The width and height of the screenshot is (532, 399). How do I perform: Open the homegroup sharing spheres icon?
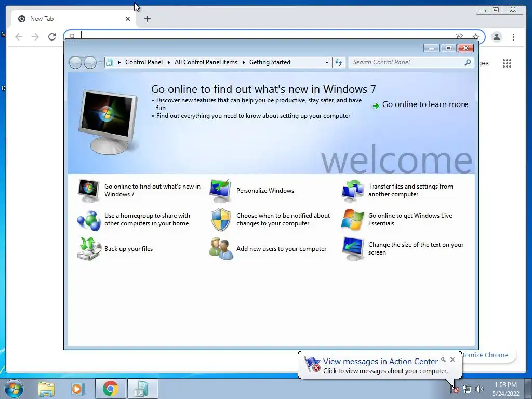(x=89, y=220)
